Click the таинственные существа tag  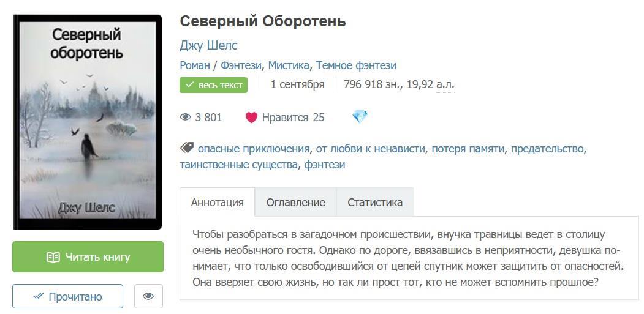pyautogui.click(x=238, y=165)
